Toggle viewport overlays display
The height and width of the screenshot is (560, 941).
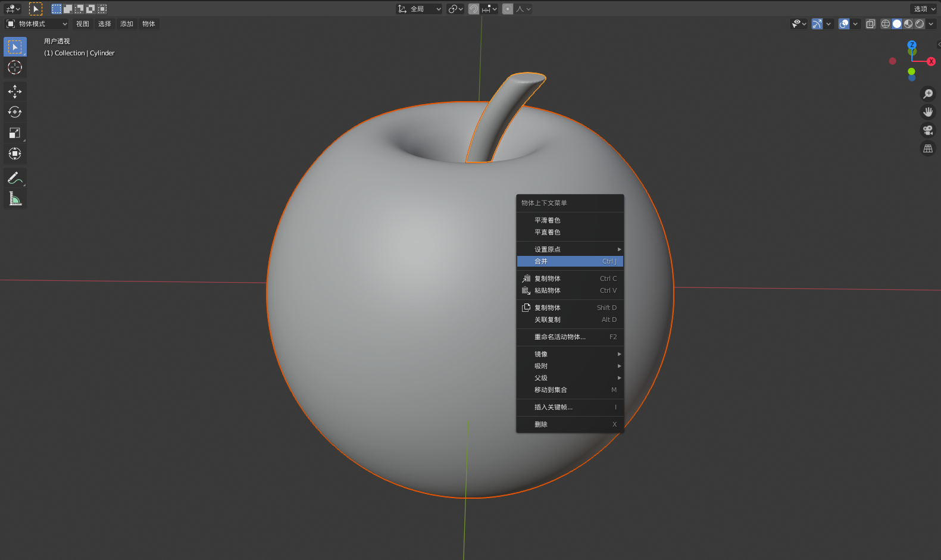(x=844, y=24)
